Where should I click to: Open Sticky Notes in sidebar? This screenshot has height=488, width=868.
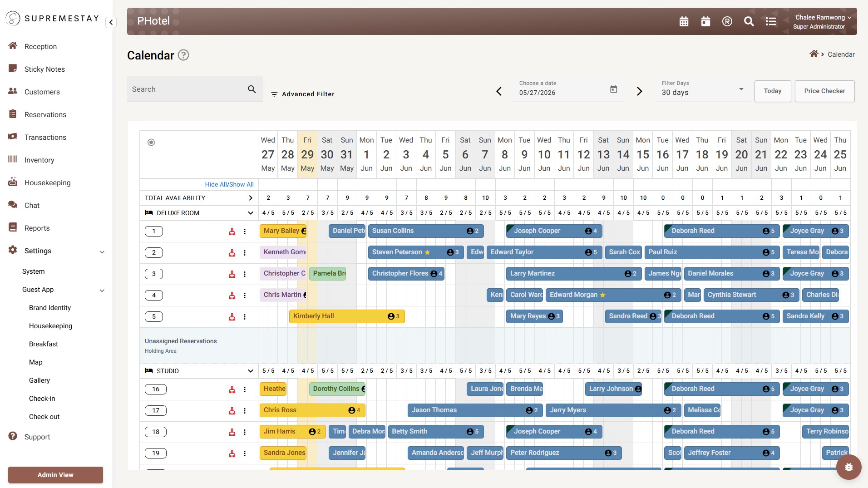click(x=44, y=69)
